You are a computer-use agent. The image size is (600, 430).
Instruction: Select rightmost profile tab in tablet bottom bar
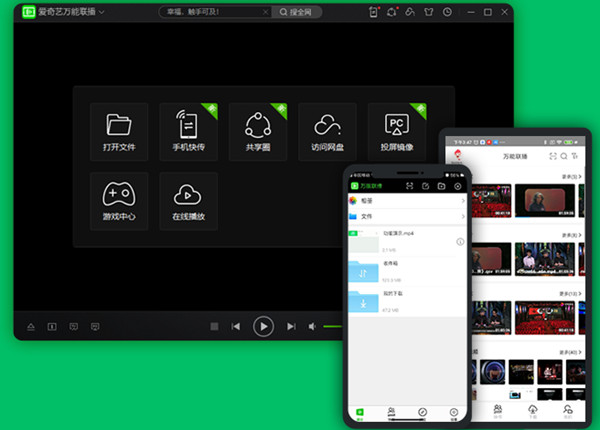point(568,411)
